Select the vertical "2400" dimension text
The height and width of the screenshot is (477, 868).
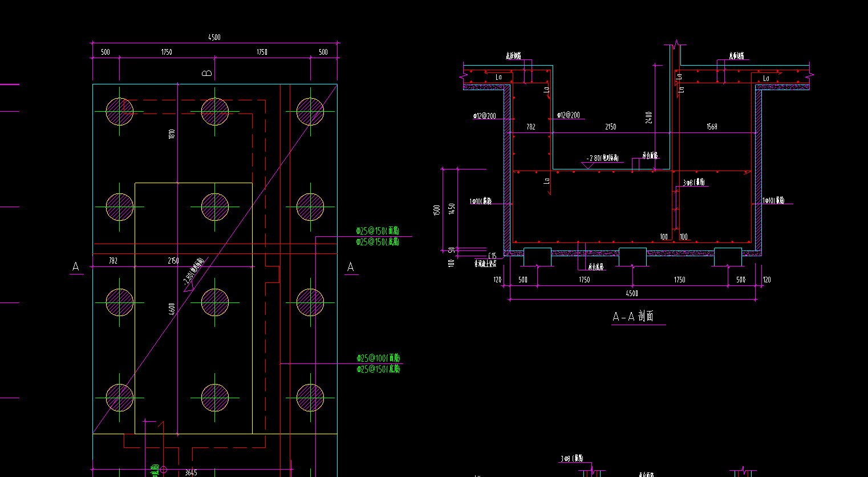(x=649, y=118)
